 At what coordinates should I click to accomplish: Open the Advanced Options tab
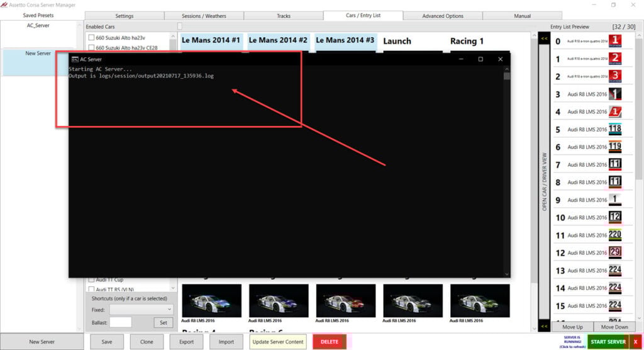[443, 16]
